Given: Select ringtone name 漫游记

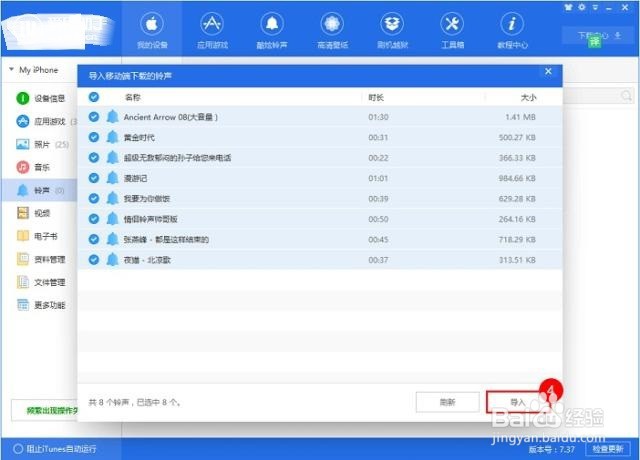Looking at the screenshot, I should click(136, 178).
